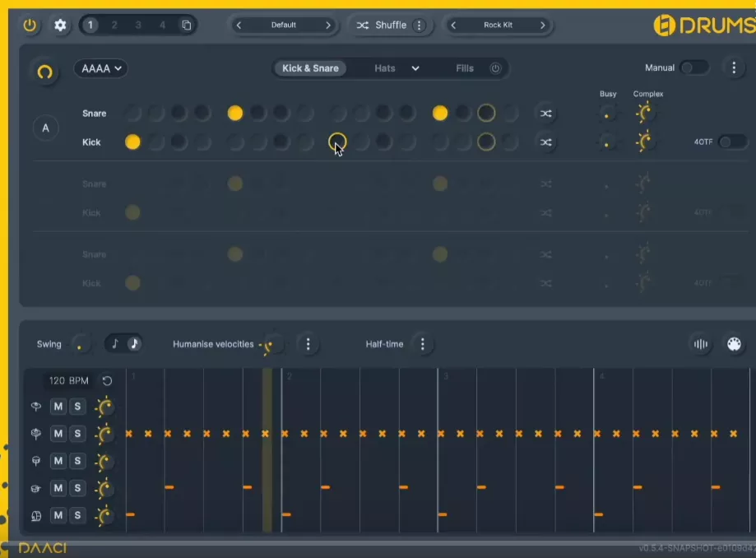
Task: Solo the hi-hat track
Action: (x=77, y=434)
